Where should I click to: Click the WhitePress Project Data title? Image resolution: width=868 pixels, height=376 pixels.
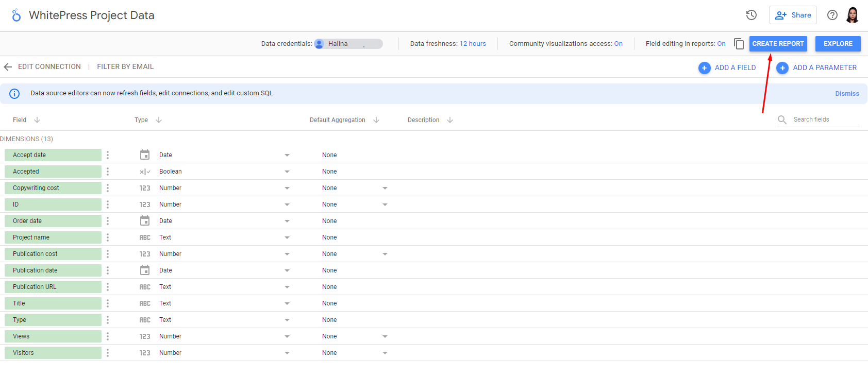(x=92, y=15)
